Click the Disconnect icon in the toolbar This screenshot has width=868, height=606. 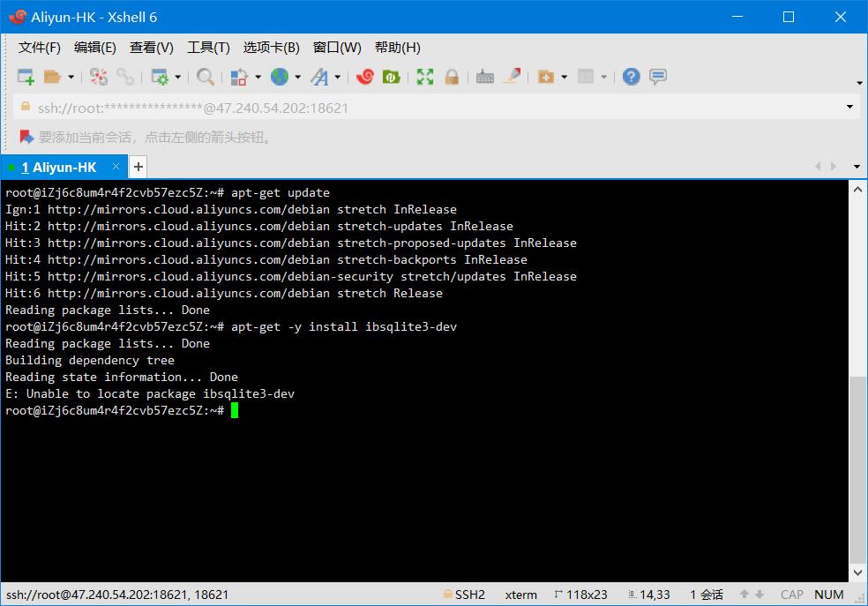click(99, 77)
